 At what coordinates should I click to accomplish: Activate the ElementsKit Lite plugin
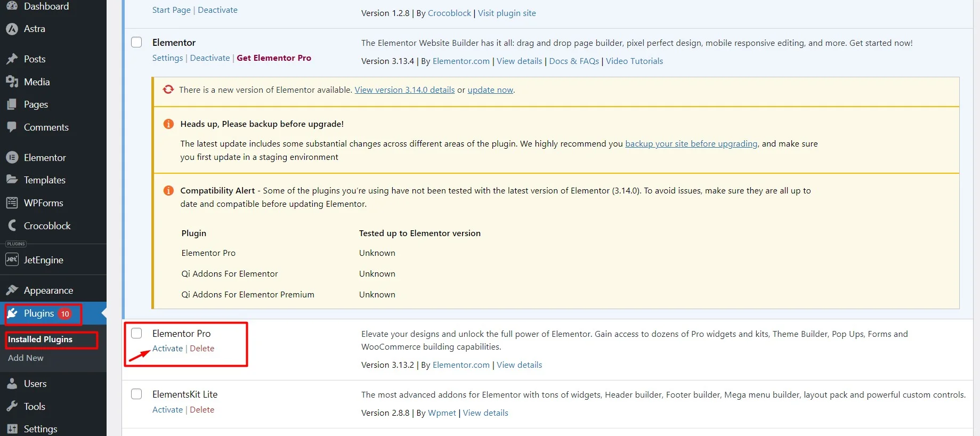(x=167, y=409)
